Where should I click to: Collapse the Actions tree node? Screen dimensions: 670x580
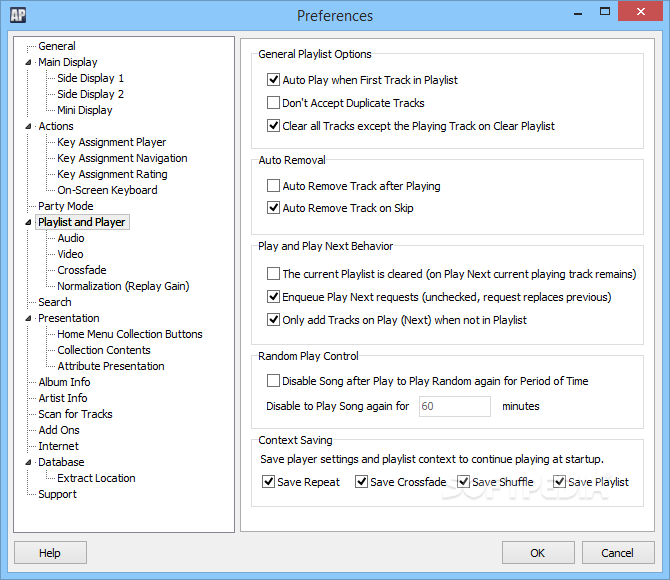(x=28, y=126)
